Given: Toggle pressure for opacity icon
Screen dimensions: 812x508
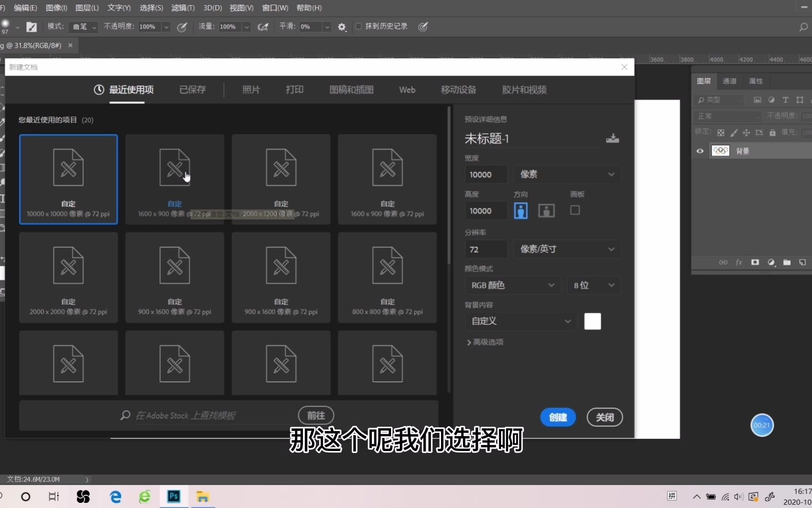Looking at the screenshot, I should pyautogui.click(x=182, y=27).
